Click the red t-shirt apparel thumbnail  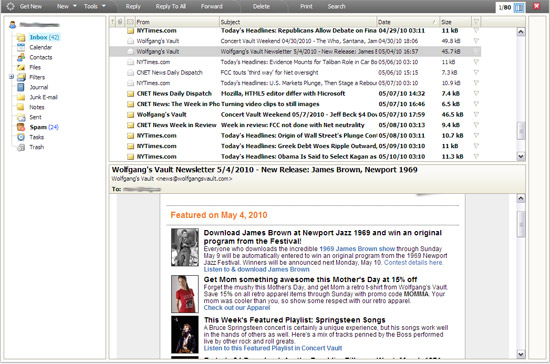point(185,294)
